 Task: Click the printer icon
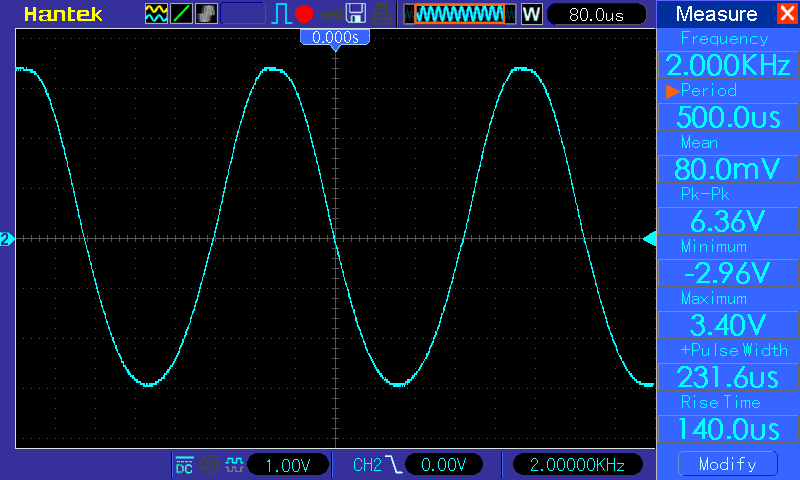pos(381,14)
